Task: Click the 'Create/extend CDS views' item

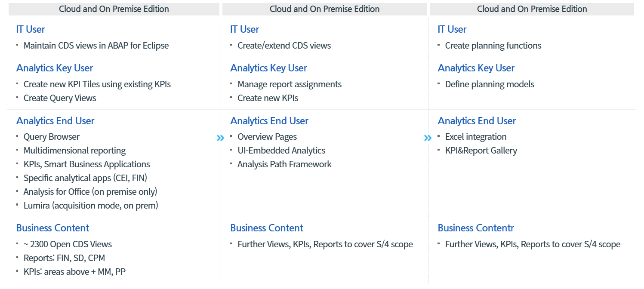Action: click(284, 46)
